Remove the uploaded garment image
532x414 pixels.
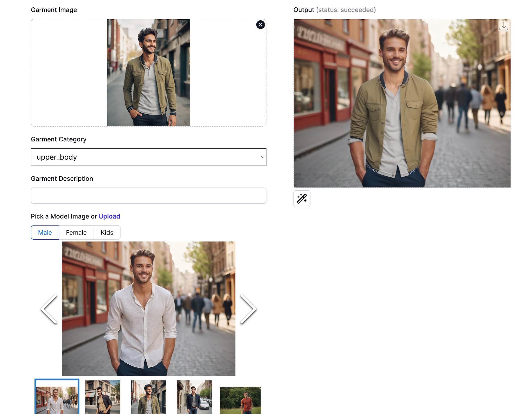click(260, 24)
